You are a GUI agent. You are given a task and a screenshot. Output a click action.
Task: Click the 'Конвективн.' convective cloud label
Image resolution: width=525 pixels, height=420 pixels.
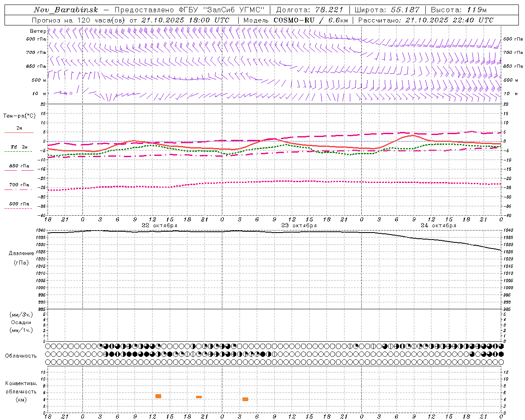coord(21,383)
